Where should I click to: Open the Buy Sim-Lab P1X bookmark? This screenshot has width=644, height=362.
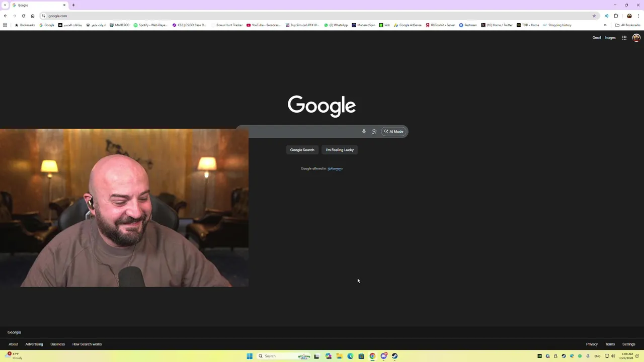[302, 25]
